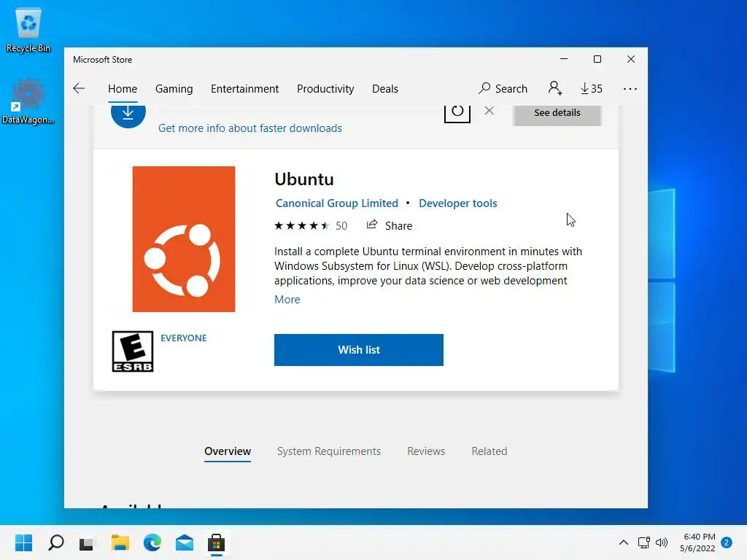
Task: Select the System Requirements tab
Action: 329,451
